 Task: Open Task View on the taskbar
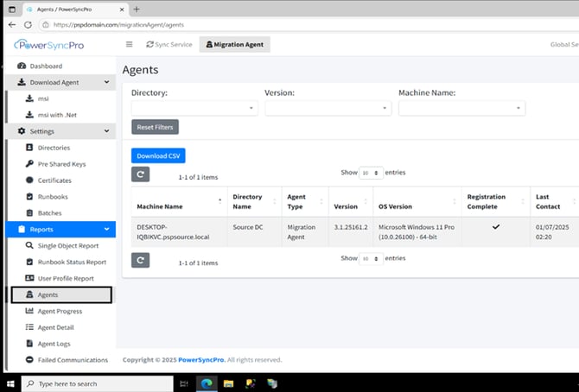tap(184, 383)
